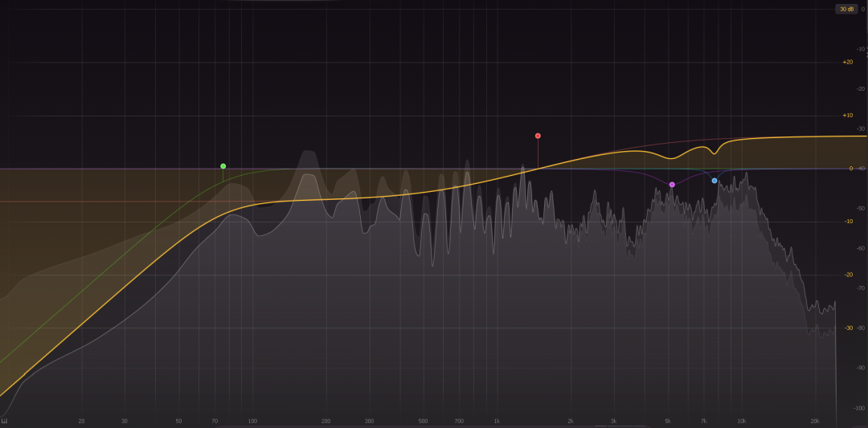The width and height of the screenshot is (868, 428).
Task: Click the grey -100 analyzer scale label
Action: 860,408
